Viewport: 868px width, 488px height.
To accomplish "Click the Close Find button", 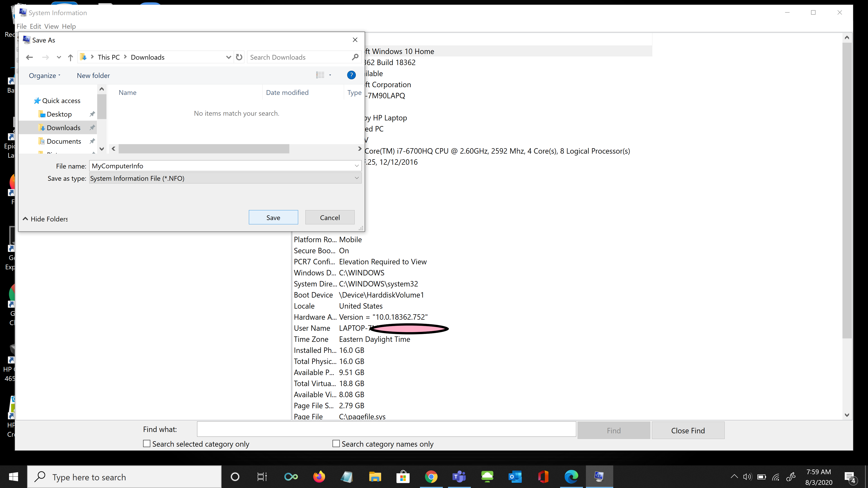I will [688, 430].
